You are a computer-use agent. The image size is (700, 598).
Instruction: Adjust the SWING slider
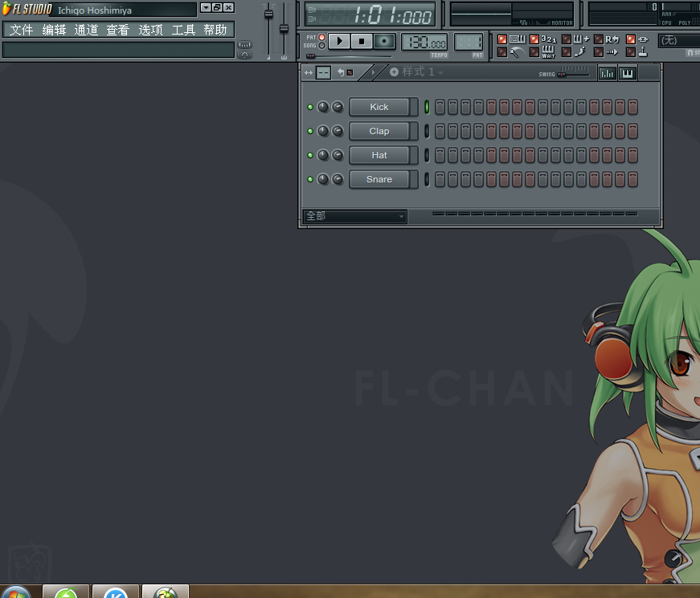pos(575,74)
